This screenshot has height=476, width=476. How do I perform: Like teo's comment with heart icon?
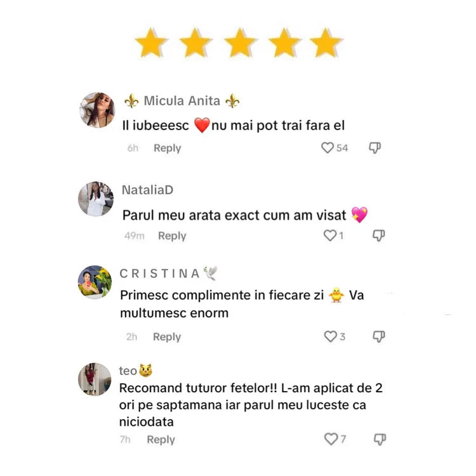[331, 439]
